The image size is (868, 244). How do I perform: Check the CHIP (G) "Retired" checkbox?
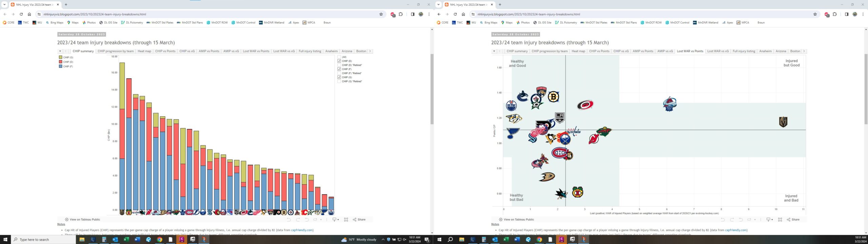(339, 81)
